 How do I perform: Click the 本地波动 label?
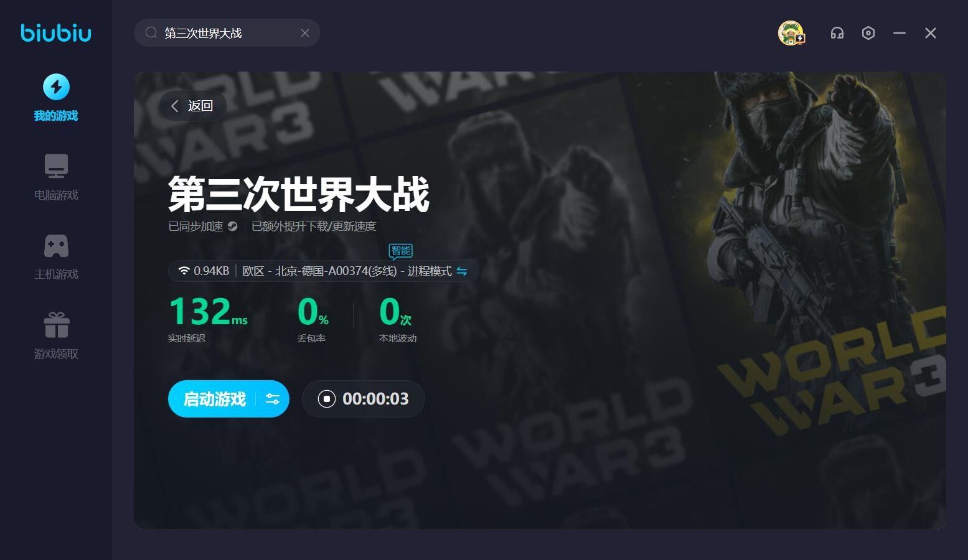[398, 338]
